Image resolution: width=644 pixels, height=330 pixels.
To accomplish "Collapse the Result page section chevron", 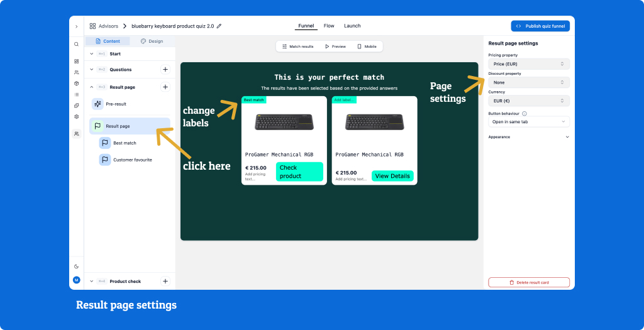I will point(91,87).
